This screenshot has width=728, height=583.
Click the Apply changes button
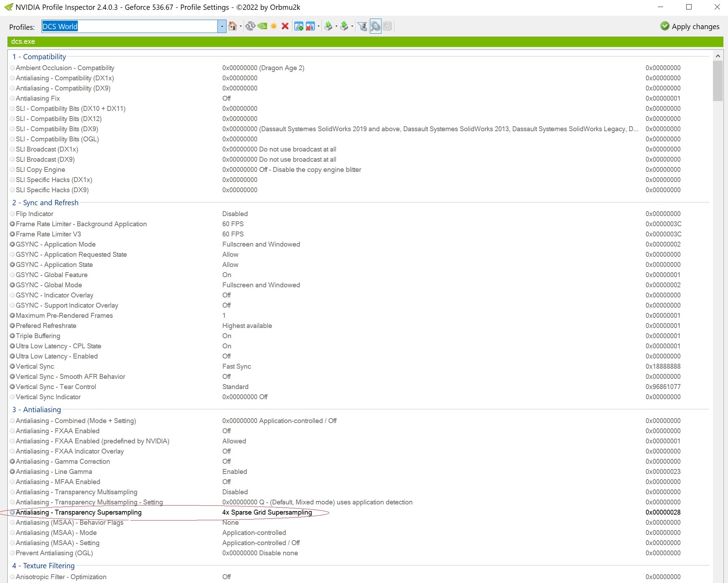pos(689,26)
